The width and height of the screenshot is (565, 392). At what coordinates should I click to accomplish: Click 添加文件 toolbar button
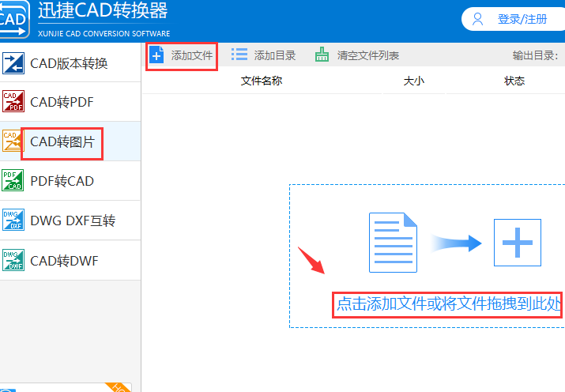coord(182,55)
